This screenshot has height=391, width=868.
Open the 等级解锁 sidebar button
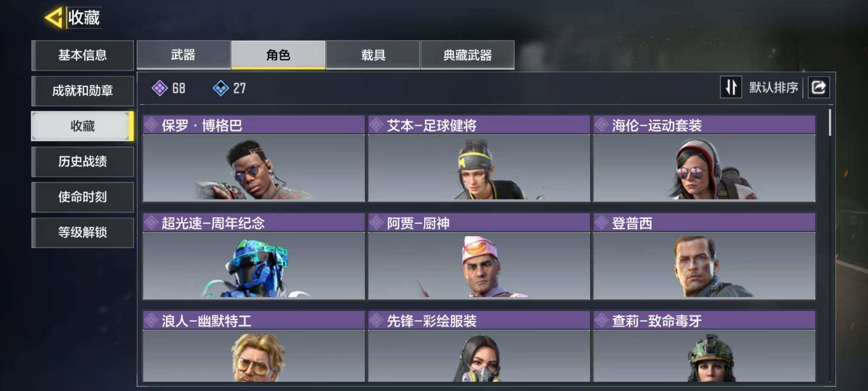[x=82, y=232]
